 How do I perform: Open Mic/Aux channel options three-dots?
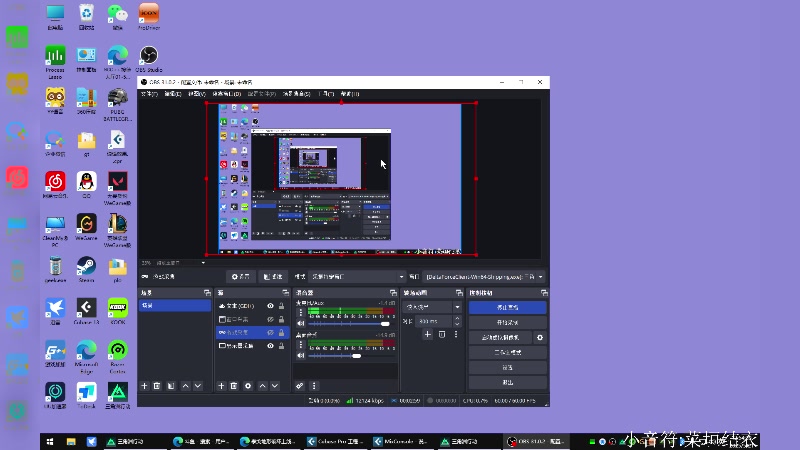coord(301,313)
